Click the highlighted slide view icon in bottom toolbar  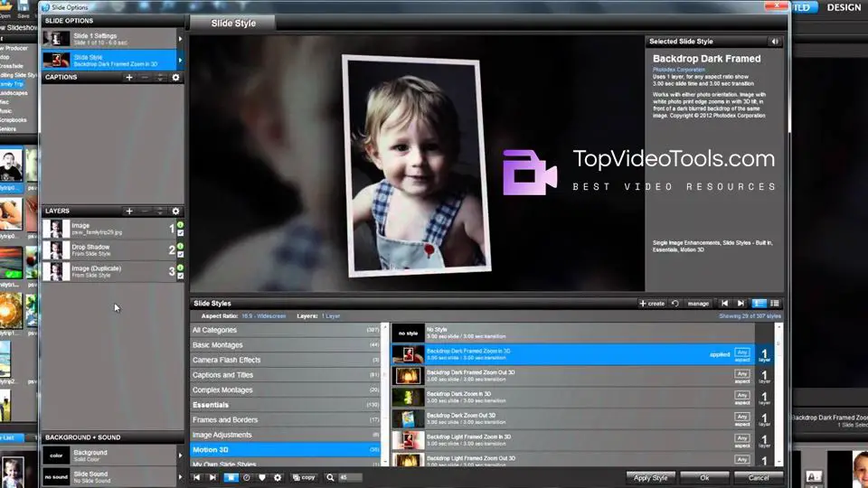pyautogui.click(x=231, y=477)
